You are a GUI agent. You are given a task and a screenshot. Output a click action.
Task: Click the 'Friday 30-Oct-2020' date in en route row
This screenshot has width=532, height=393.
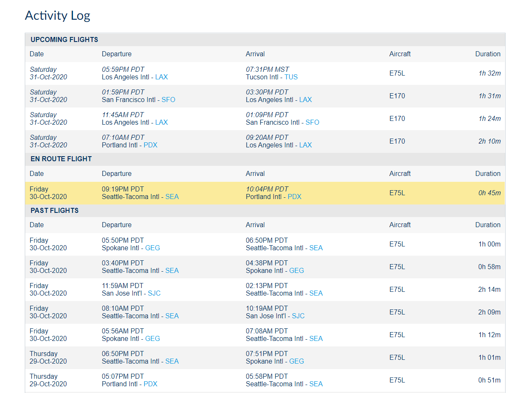[48, 193]
